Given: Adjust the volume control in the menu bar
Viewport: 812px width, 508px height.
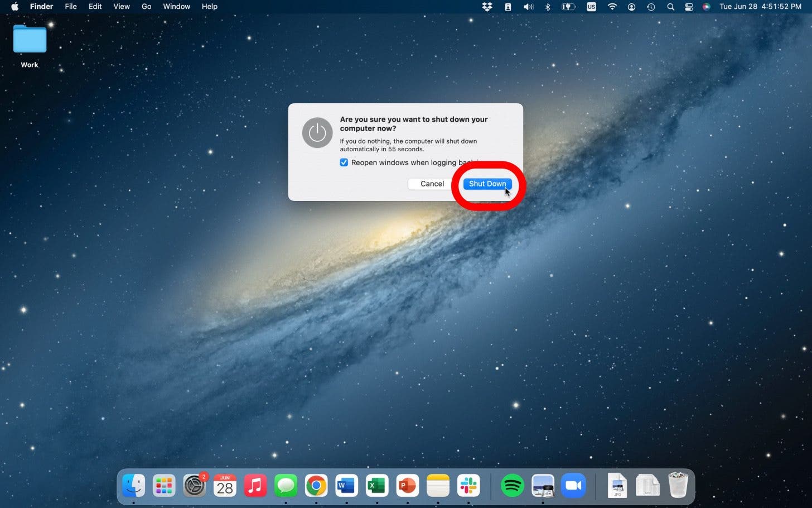Looking at the screenshot, I should 528,7.
